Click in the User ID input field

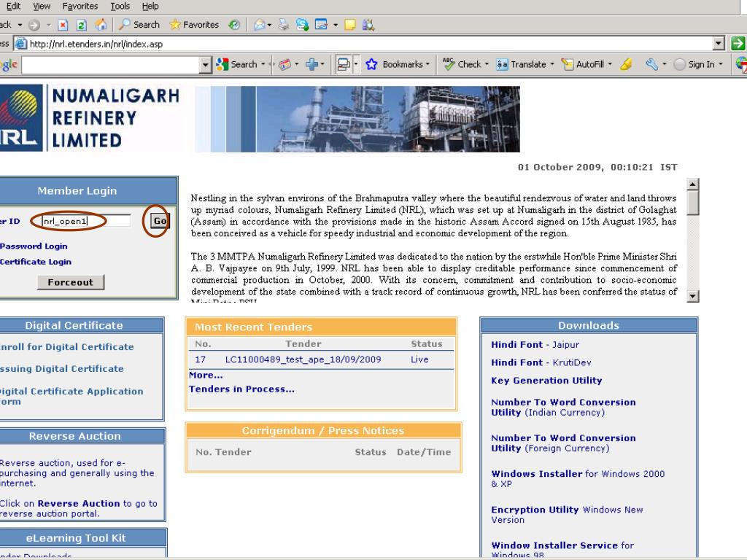pyautogui.click(x=86, y=221)
